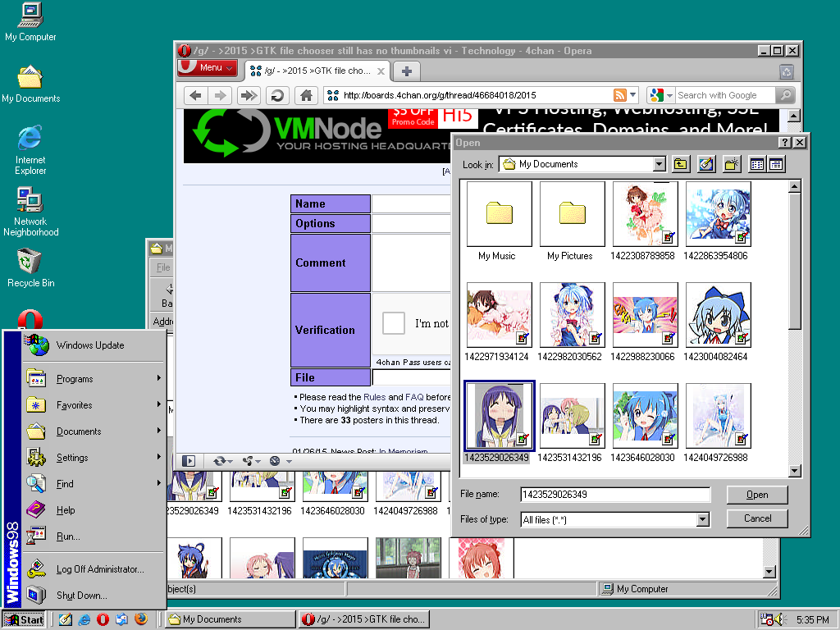Close the /g/ tab with its X
This screenshot has height=630, width=840.
pos(381,71)
